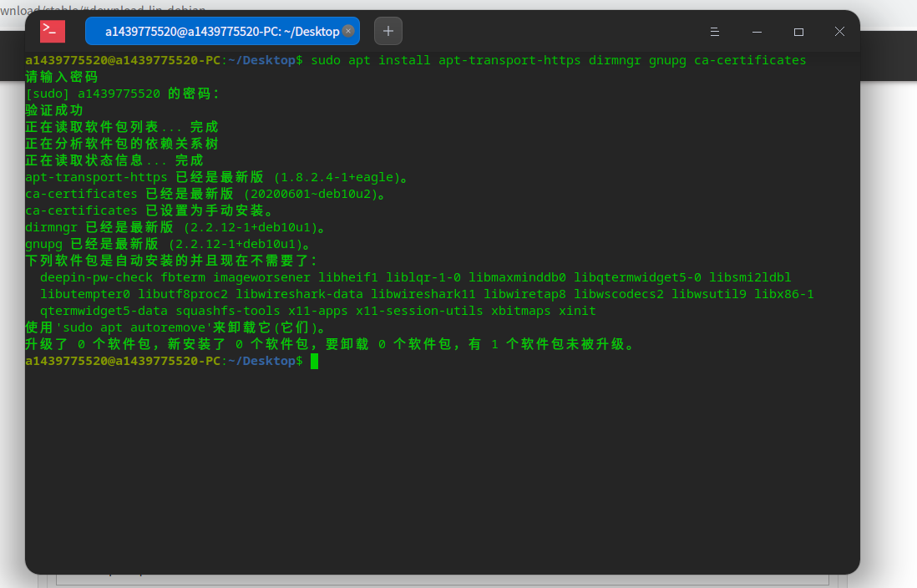Image resolution: width=917 pixels, height=588 pixels.
Task: Click the xinit package name
Action: pos(577,311)
